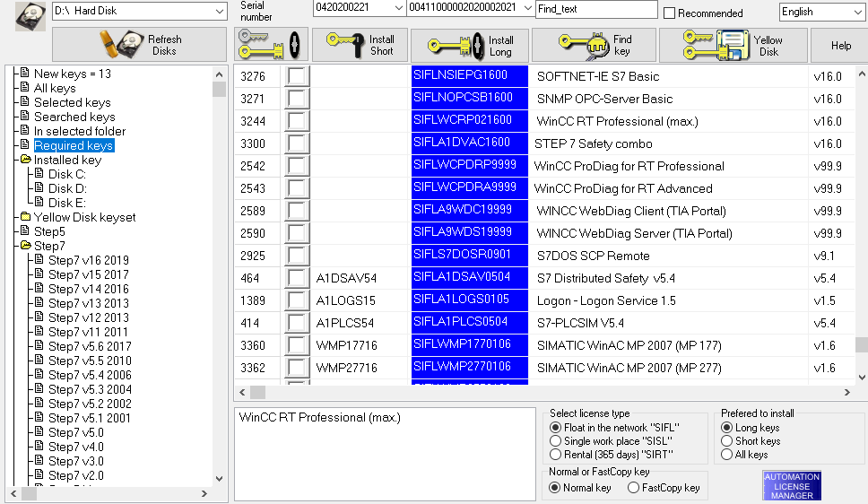This screenshot has width=868, height=504.
Task: Click key name SIFLWCRP021600 cell
Action: (x=470, y=121)
